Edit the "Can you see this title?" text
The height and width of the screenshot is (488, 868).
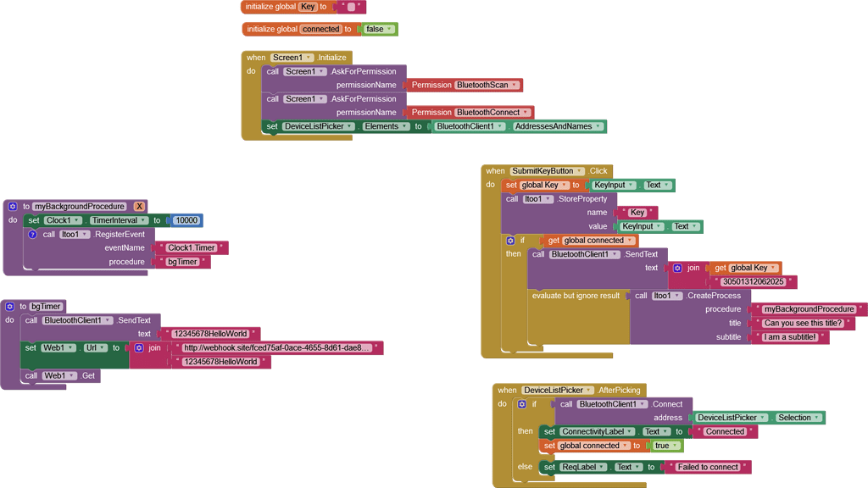point(804,323)
